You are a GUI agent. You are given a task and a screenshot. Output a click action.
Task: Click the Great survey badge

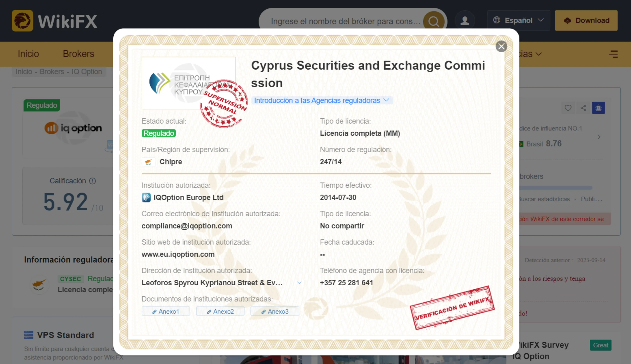click(x=600, y=345)
